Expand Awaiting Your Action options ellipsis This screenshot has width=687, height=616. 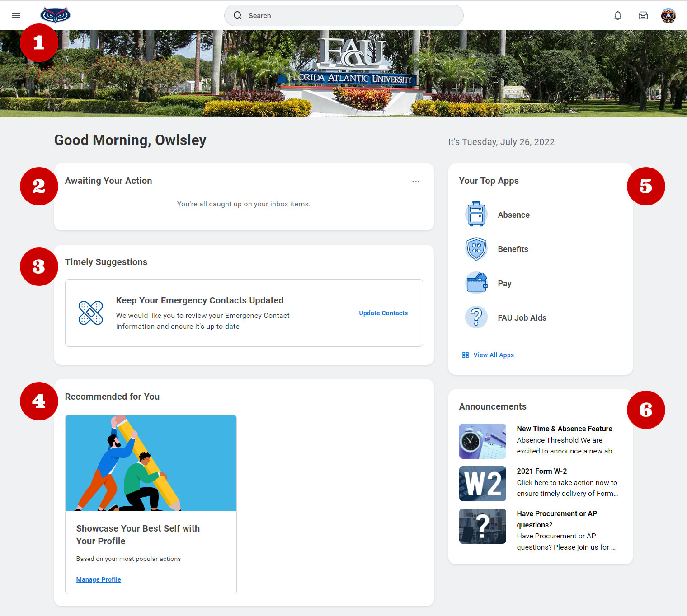click(x=415, y=182)
